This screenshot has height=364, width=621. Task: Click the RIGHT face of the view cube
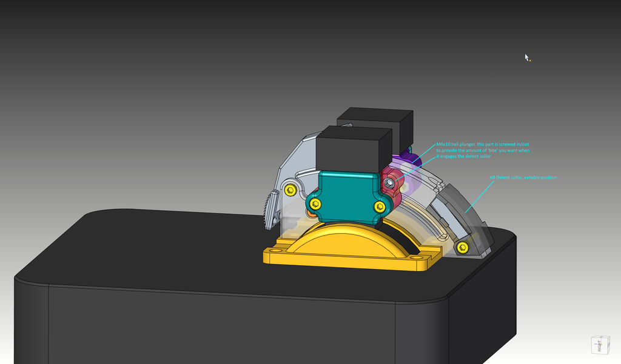click(599, 346)
